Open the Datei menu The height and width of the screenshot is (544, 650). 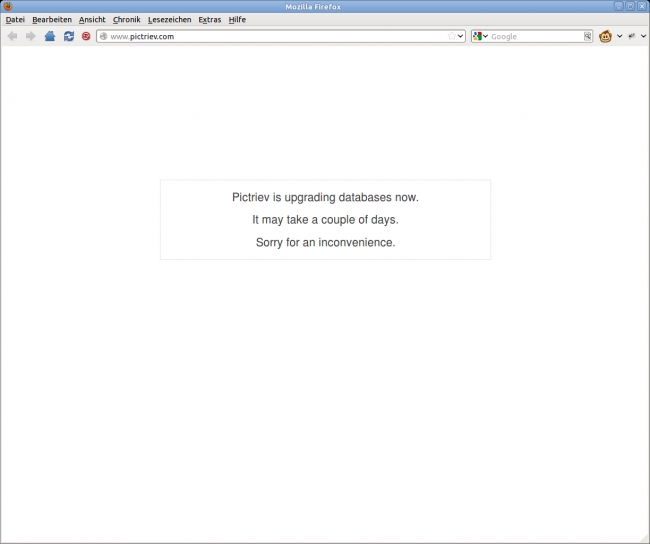(15, 19)
